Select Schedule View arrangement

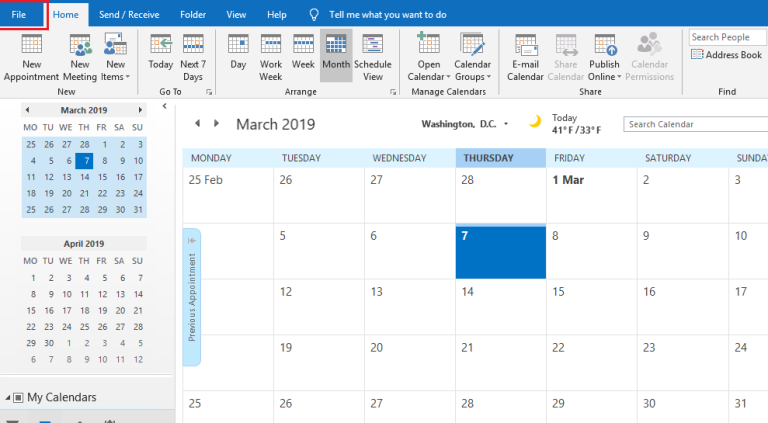372,57
